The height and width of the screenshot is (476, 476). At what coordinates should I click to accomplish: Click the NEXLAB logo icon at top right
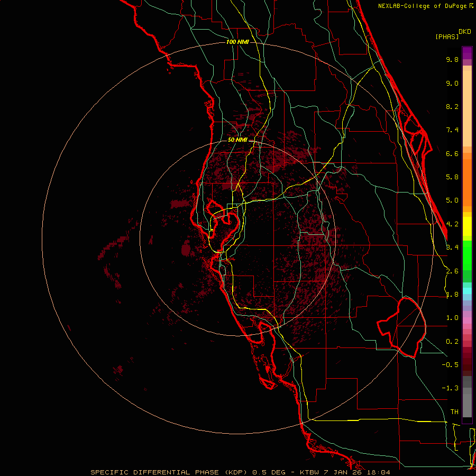pyautogui.click(x=471, y=6)
